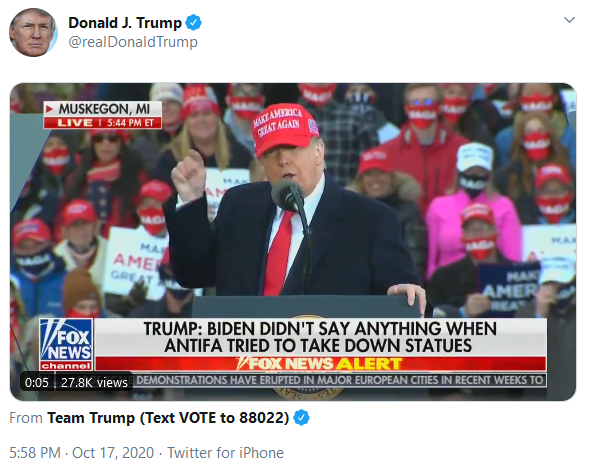Click the 27.8K views counter

[94, 382]
